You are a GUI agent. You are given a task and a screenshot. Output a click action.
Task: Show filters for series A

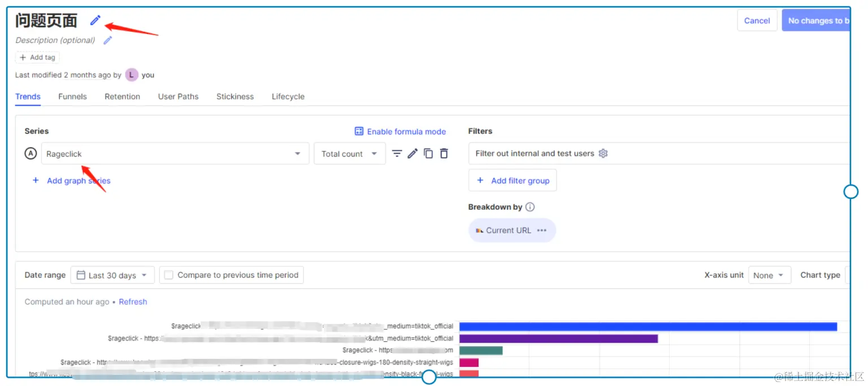(397, 153)
